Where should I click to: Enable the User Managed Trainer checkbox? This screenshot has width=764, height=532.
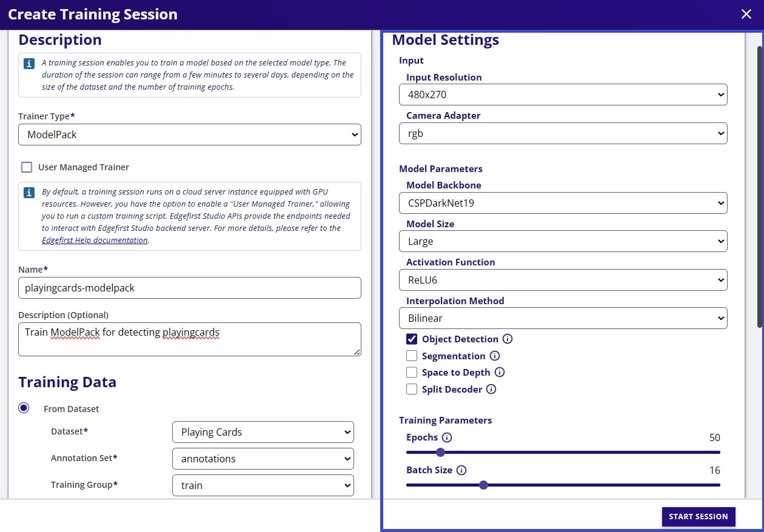[x=26, y=167]
